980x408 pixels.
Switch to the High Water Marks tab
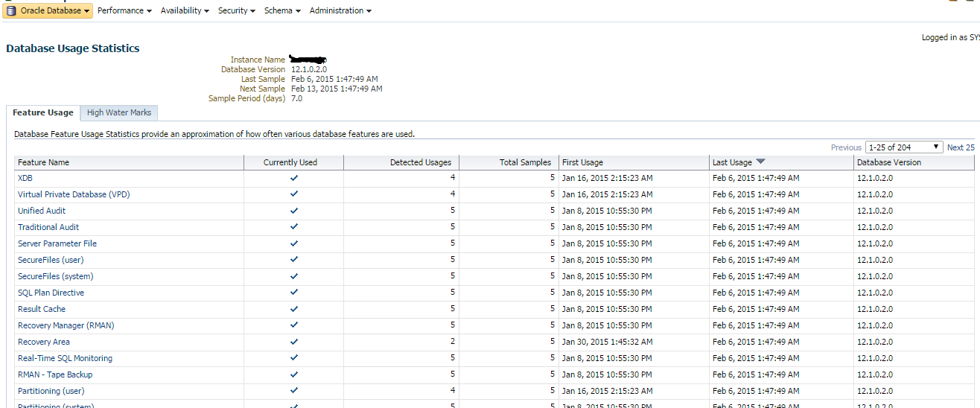(x=119, y=112)
